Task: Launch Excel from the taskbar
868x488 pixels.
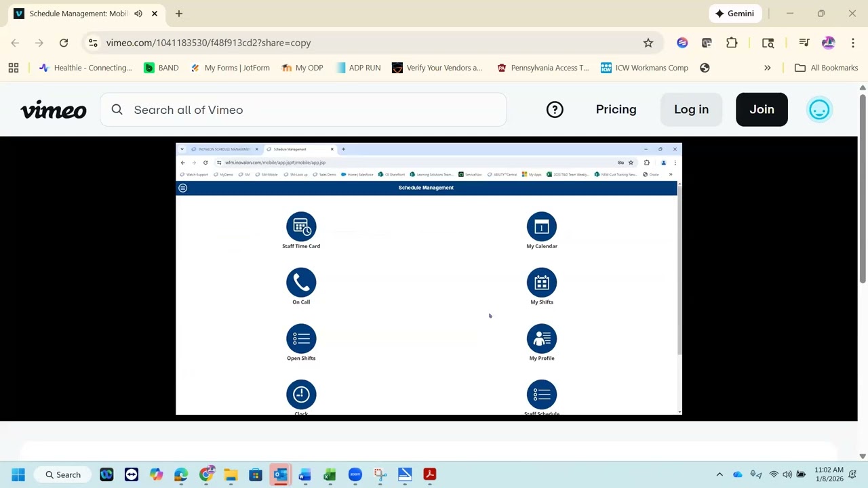Action: click(330, 474)
